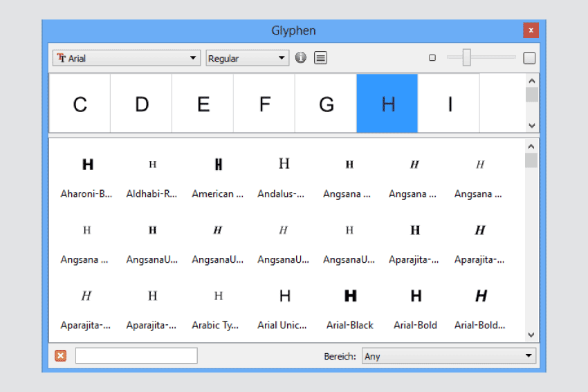Click the font list scrollbar up arrow

click(531, 147)
